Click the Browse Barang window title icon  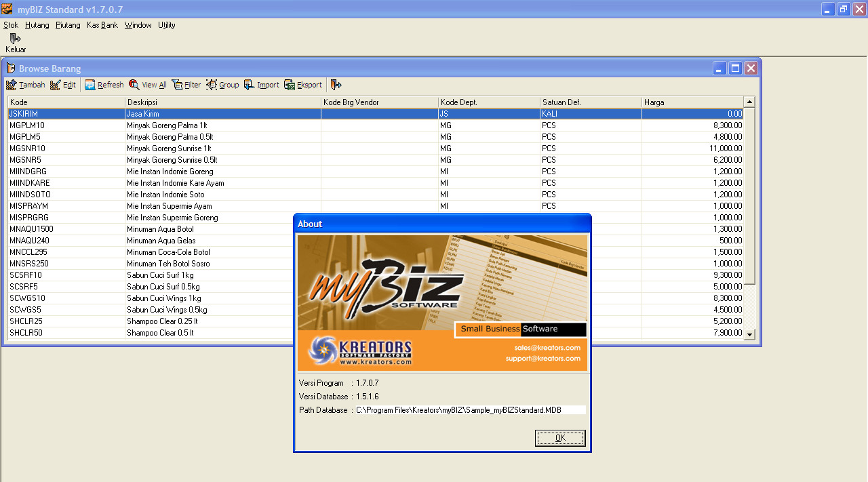(11, 68)
